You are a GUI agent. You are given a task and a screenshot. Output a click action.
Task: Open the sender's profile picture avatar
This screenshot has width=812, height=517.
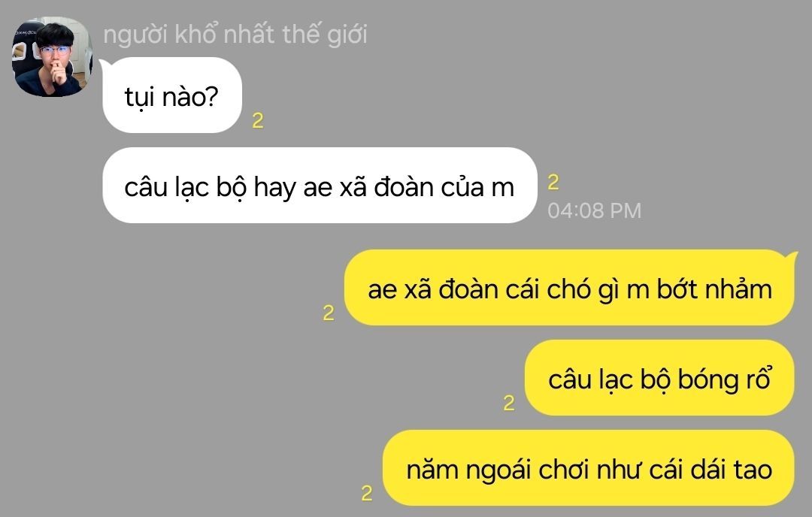click(x=53, y=57)
